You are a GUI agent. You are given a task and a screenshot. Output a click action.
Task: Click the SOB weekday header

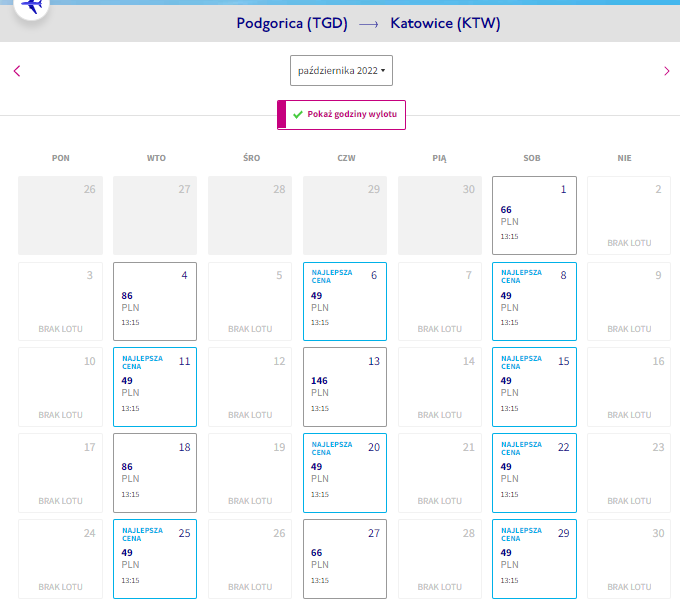point(532,158)
